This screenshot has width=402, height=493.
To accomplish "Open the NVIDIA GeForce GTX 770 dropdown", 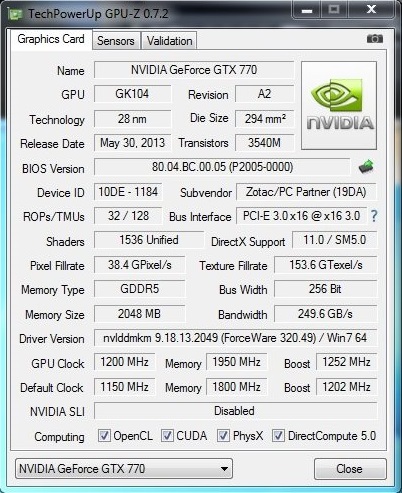I will [124, 469].
